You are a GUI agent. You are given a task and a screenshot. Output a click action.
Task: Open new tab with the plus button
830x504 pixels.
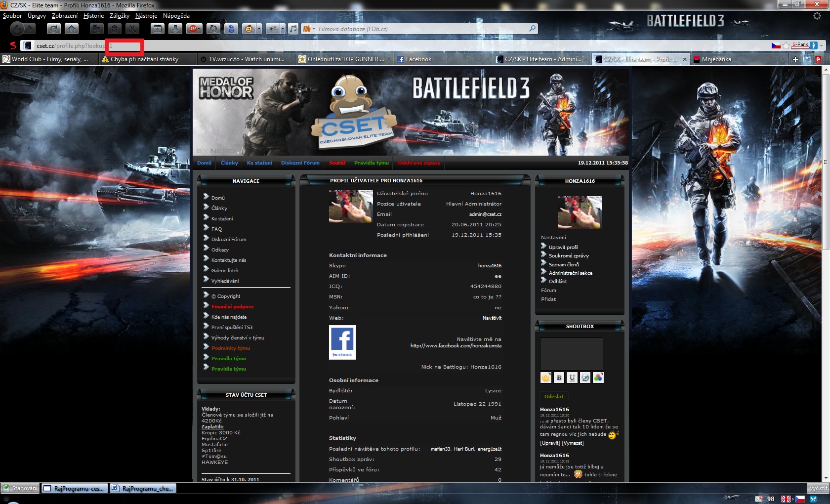tap(795, 59)
